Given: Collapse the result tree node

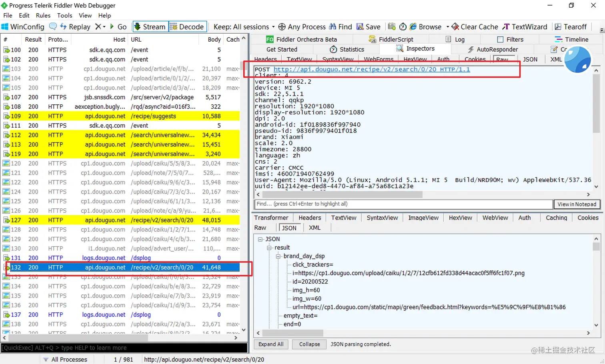Looking at the screenshot, I should pos(269,248).
